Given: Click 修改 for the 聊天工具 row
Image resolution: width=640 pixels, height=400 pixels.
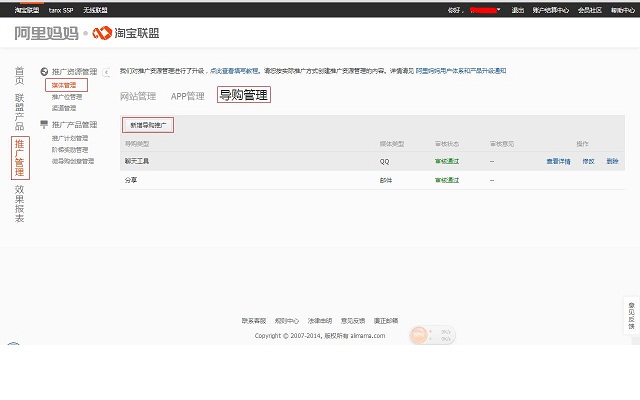Looking at the screenshot, I should [588, 161].
